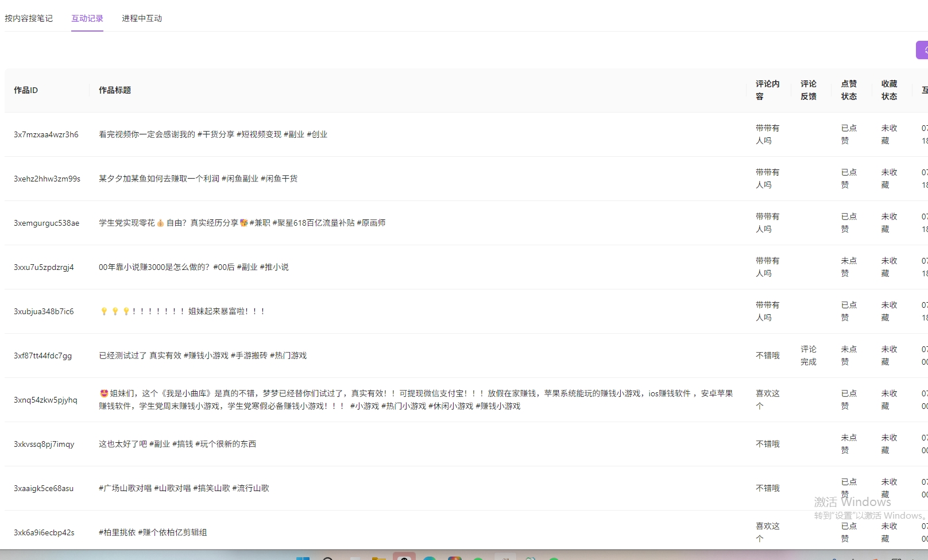Select work ID 3x7mzxaa4wzr3h6
This screenshot has height=560, width=928.
point(46,134)
